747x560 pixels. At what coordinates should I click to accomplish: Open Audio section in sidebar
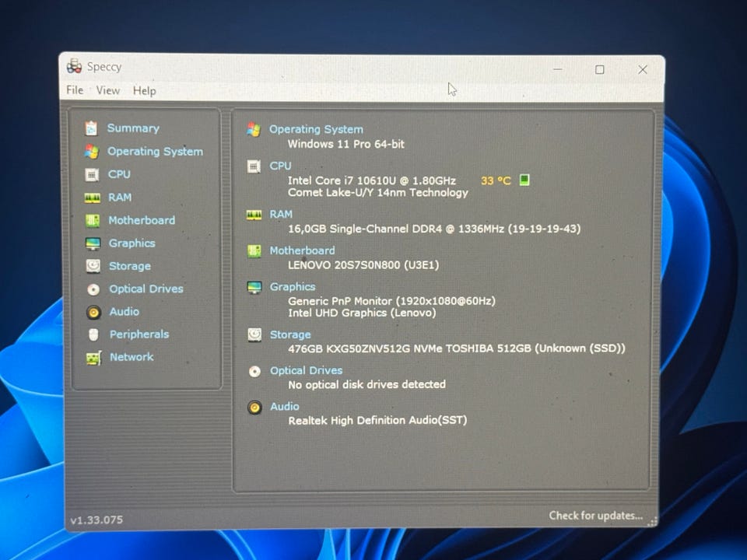(x=124, y=311)
